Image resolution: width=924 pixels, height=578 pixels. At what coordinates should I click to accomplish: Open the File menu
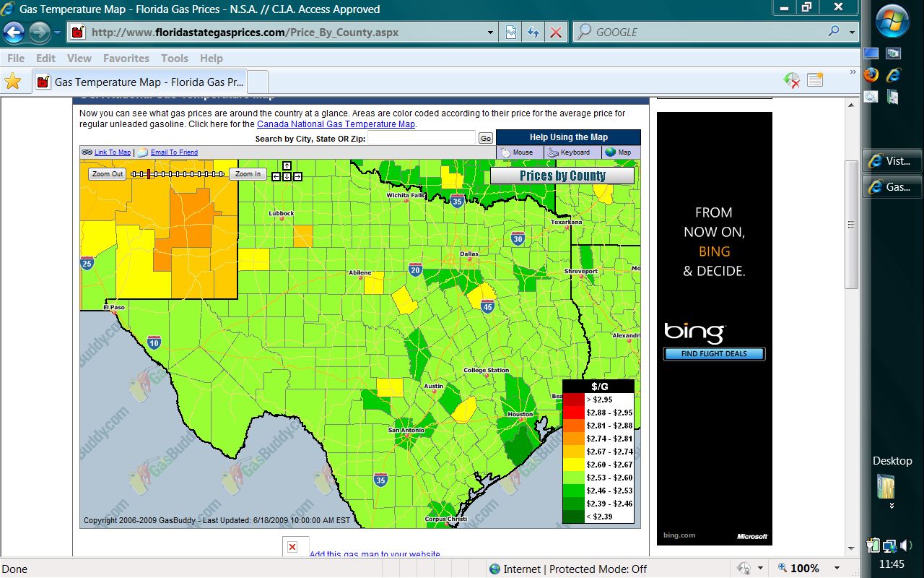click(15, 59)
